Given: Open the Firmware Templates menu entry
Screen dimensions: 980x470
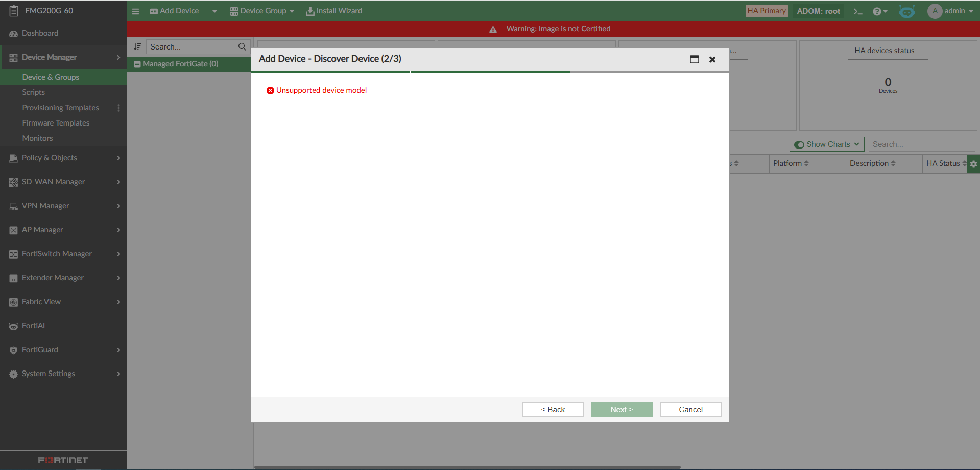Looking at the screenshot, I should (55, 123).
